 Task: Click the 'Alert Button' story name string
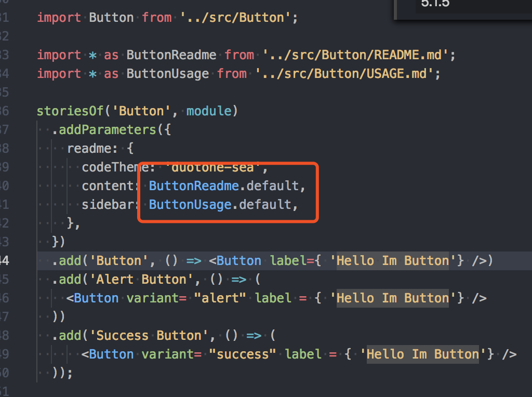(141, 280)
